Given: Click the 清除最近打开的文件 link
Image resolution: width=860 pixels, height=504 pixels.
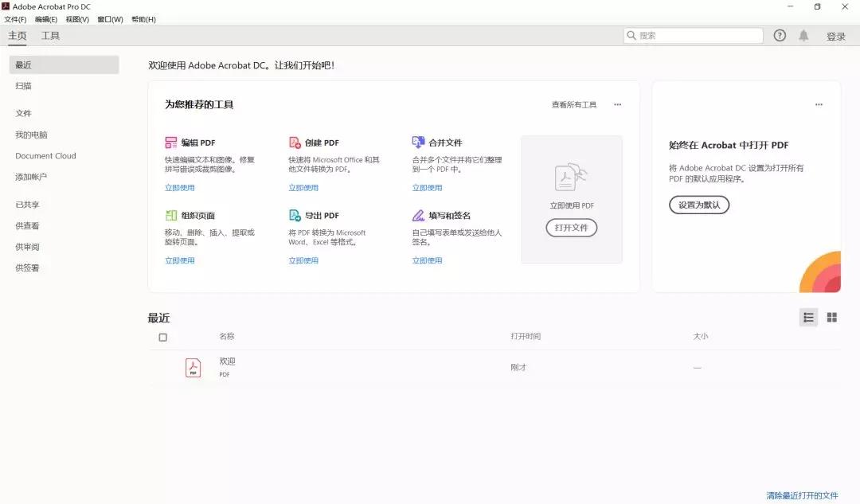Looking at the screenshot, I should coord(803,495).
